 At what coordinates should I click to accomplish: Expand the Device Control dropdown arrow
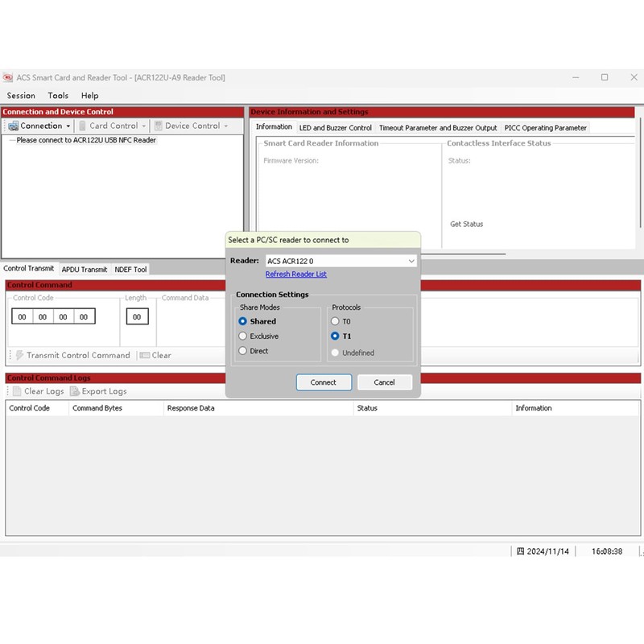[x=226, y=126]
